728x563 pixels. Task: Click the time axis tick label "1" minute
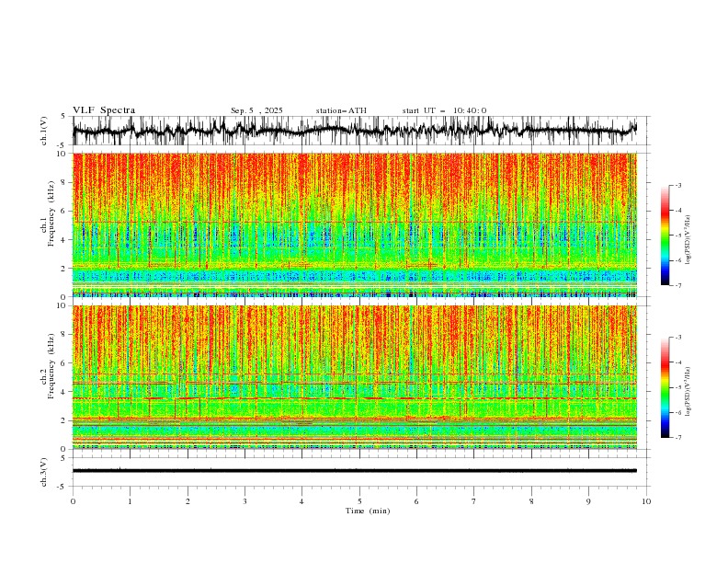click(x=130, y=501)
